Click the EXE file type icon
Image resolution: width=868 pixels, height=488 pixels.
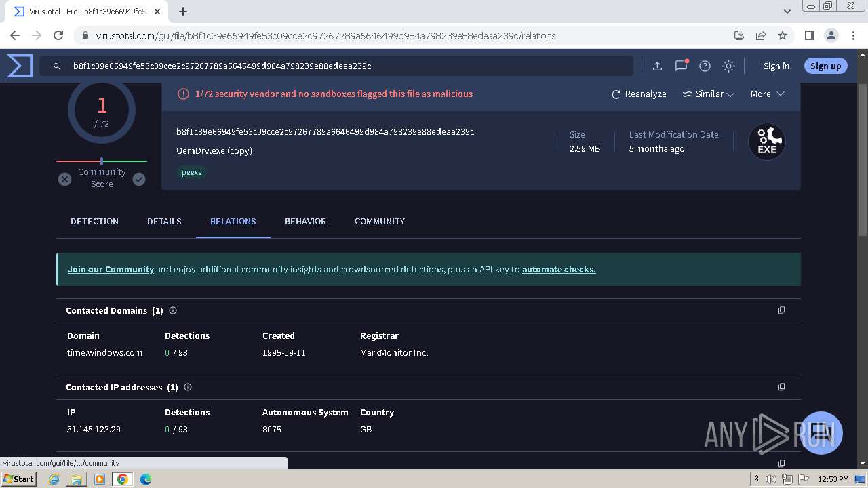766,142
